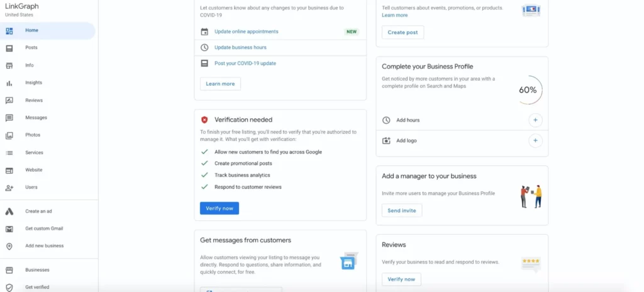Viewport: 644px width, 292px height.
Task: Click the Users add-person icon
Action: pos(9,188)
